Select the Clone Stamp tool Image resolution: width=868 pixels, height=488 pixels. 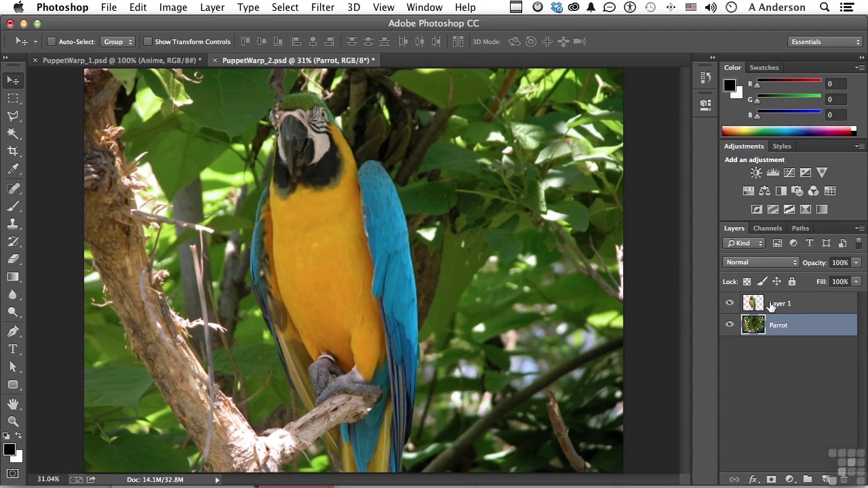[13, 223]
